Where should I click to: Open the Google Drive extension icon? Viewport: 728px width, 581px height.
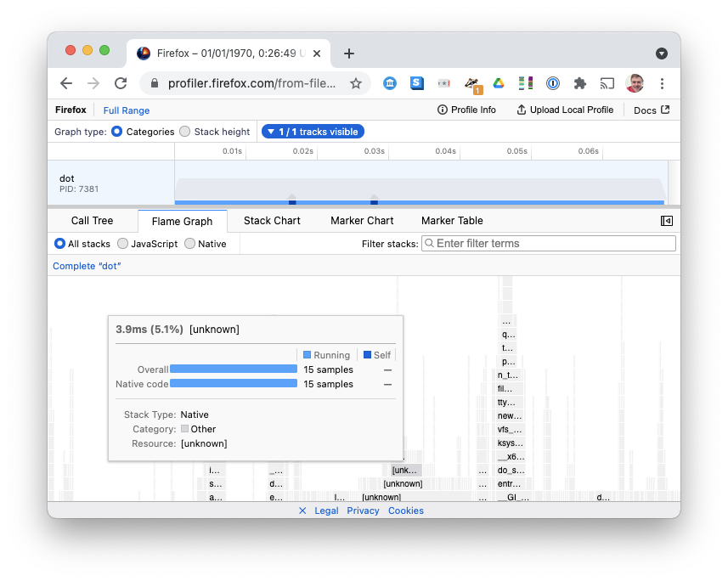[x=499, y=83]
